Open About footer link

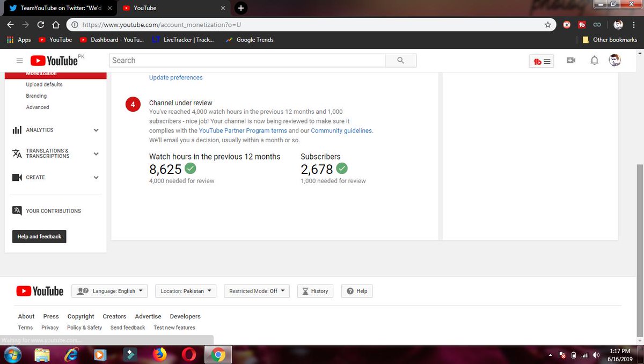tap(26, 316)
